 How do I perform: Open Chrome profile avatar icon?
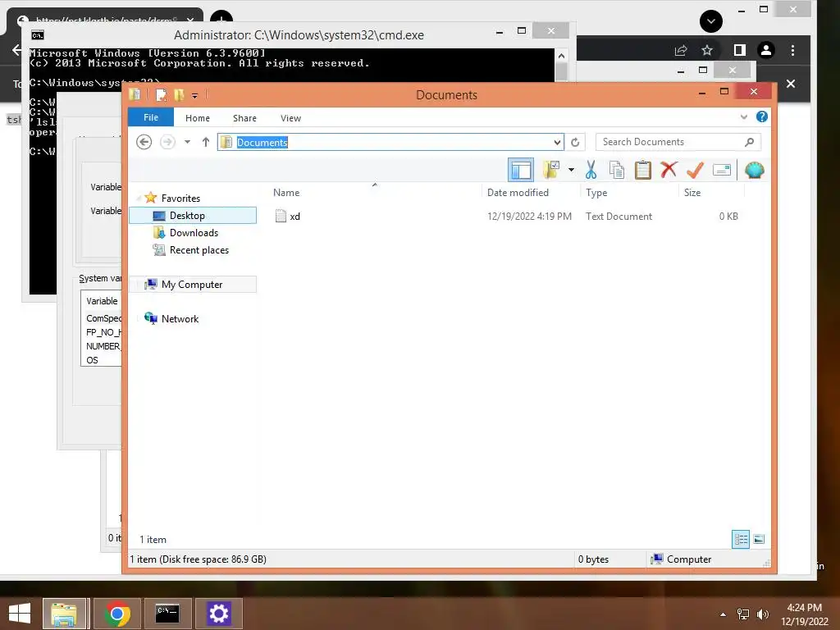766,50
